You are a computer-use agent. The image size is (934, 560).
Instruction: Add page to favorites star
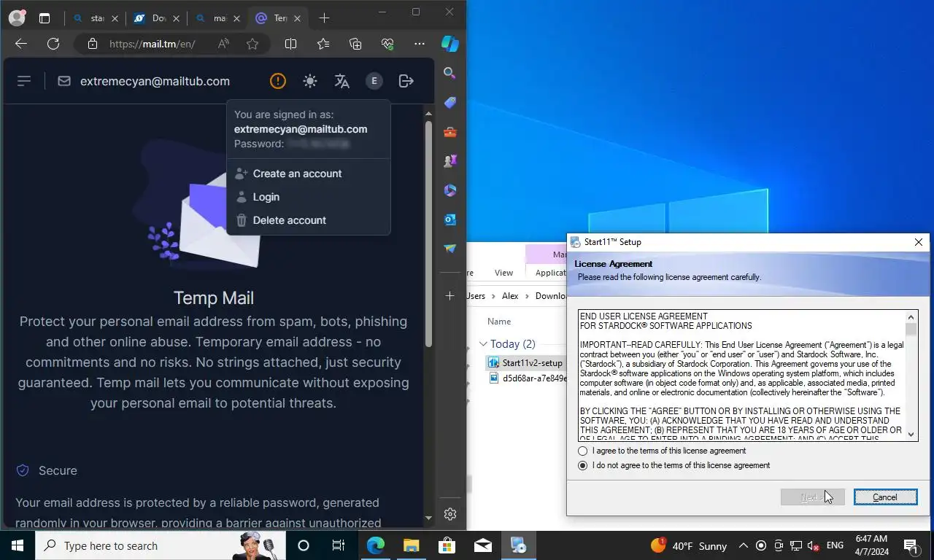click(252, 44)
